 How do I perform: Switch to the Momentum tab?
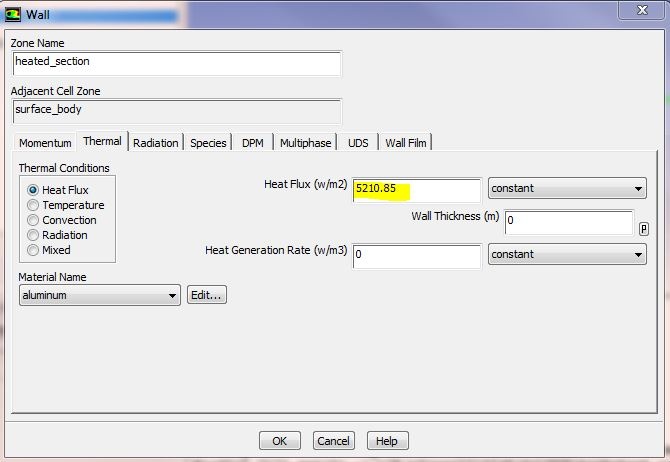point(45,143)
